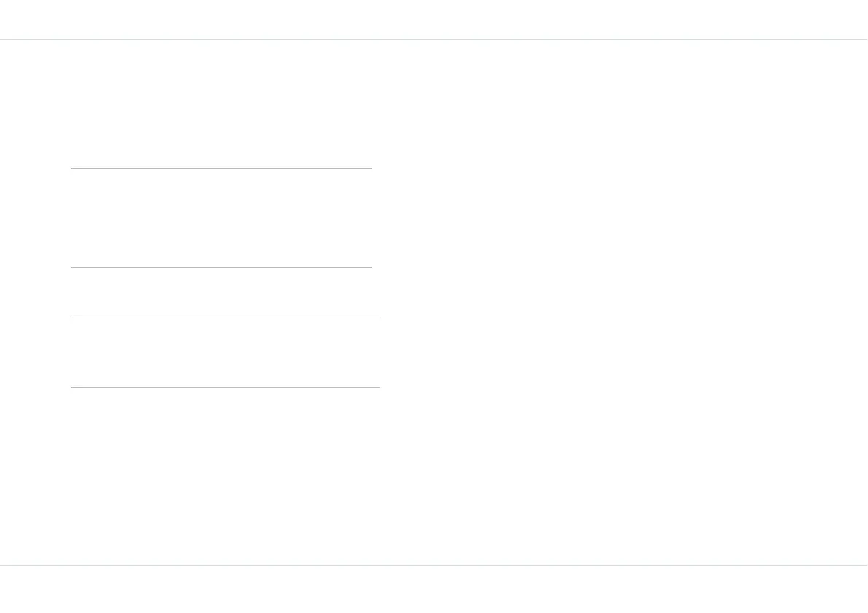Screen dimensions: 868x613
Task: Click the first short gray separator line
Action: click(x=222, y=168)
